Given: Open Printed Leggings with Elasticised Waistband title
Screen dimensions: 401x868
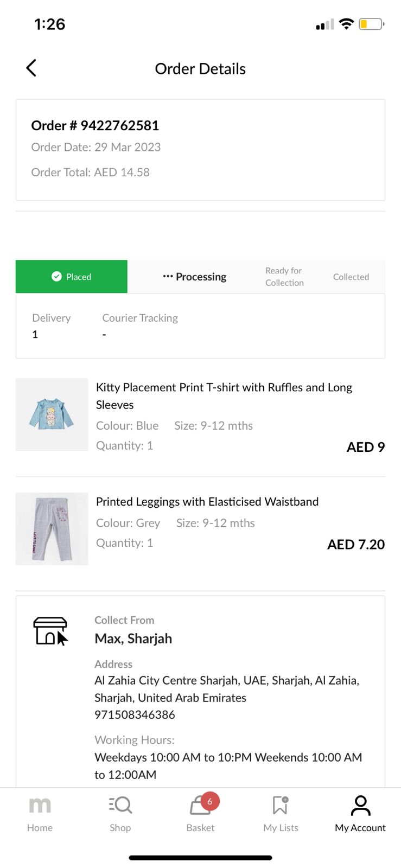Looking at the screenshot, I should (x=207, y=502).
